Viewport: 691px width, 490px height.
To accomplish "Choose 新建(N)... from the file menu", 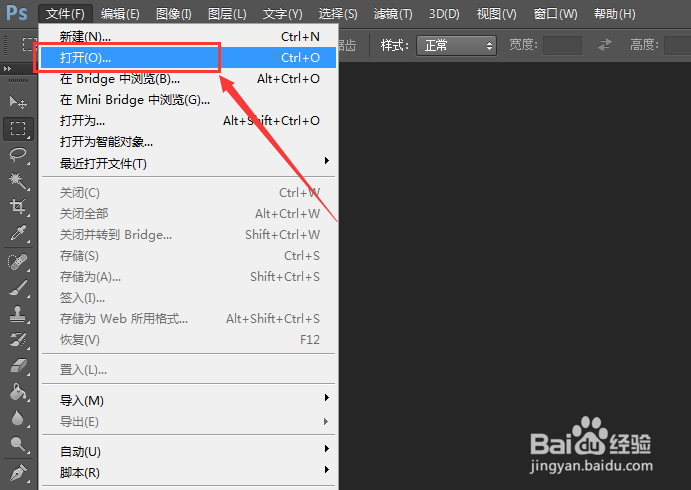I will tap(189, 37).
